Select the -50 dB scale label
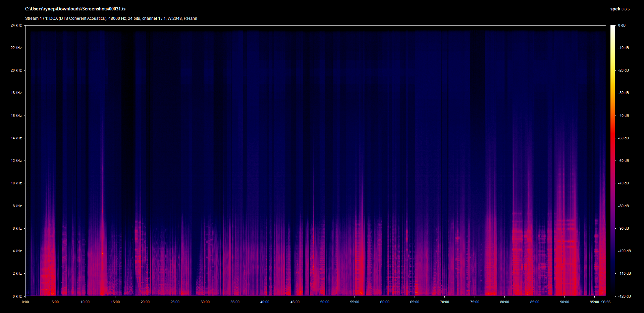This screenshot has height=313, width=644. tap(624, 138)
